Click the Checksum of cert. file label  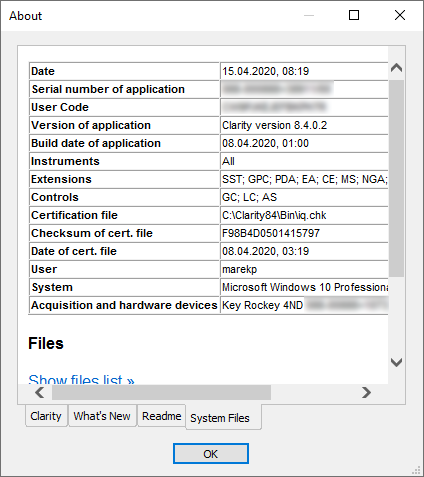[x=92, y=233]
